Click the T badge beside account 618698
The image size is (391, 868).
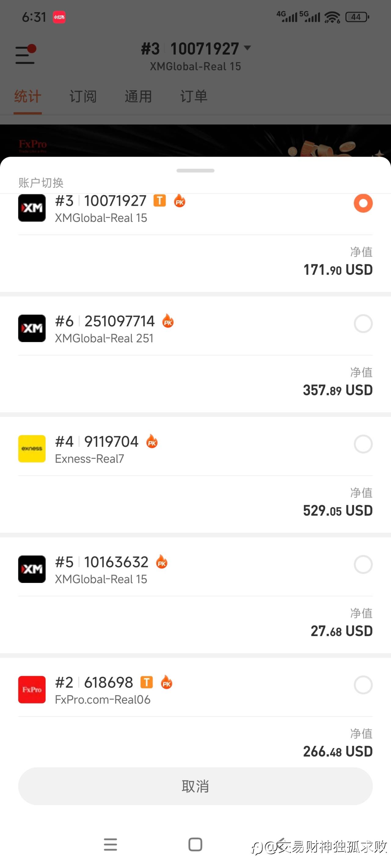[146, 682]
